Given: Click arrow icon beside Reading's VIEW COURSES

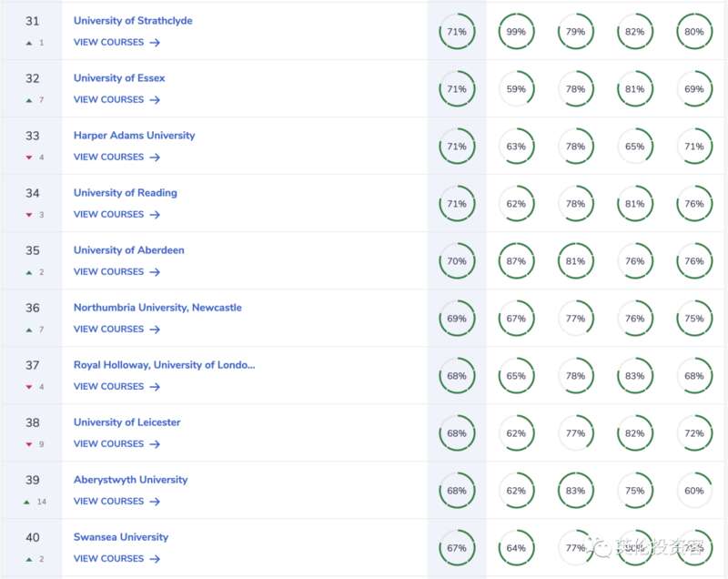Looking at the screenshot, I should point(155,215).
